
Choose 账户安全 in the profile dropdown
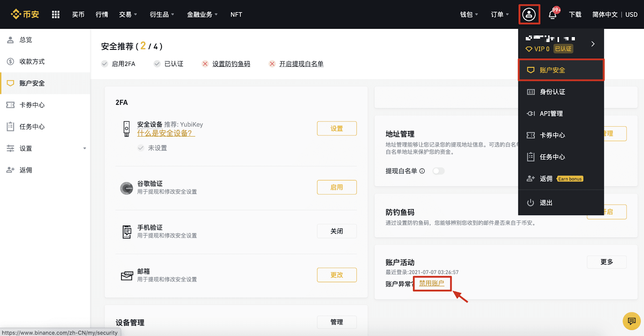point(561,70)
